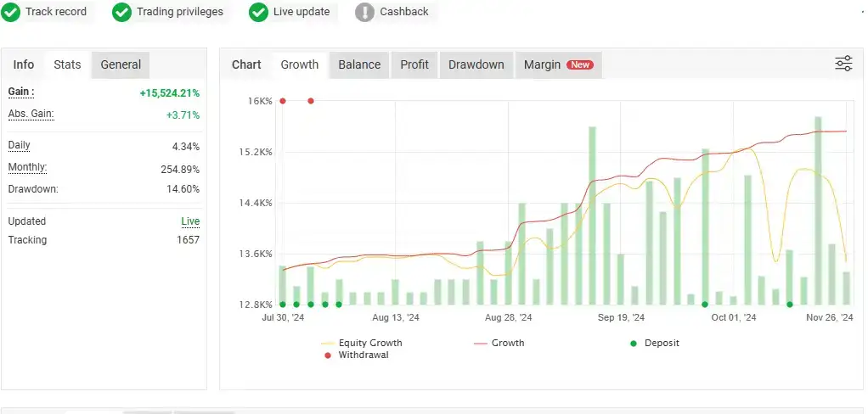Screen dimensions: 868x414
Task: Click the first red withdrawal dot at 16K%
Action: [x=283, y=101]
